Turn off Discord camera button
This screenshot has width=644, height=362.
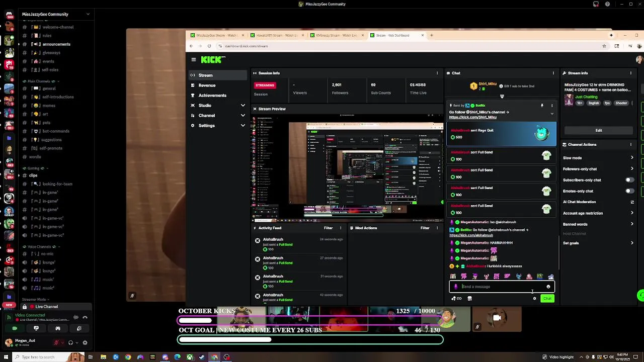pos(15,328)
